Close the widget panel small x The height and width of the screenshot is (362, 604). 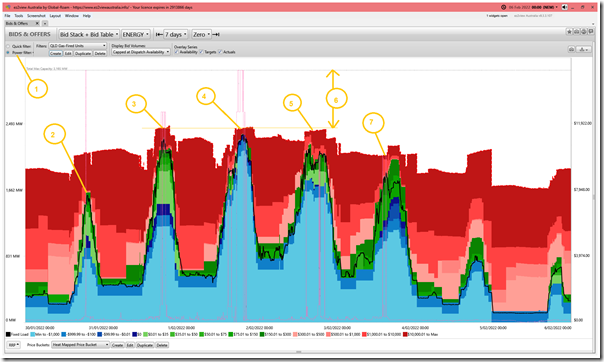click(x=593, y=23)
